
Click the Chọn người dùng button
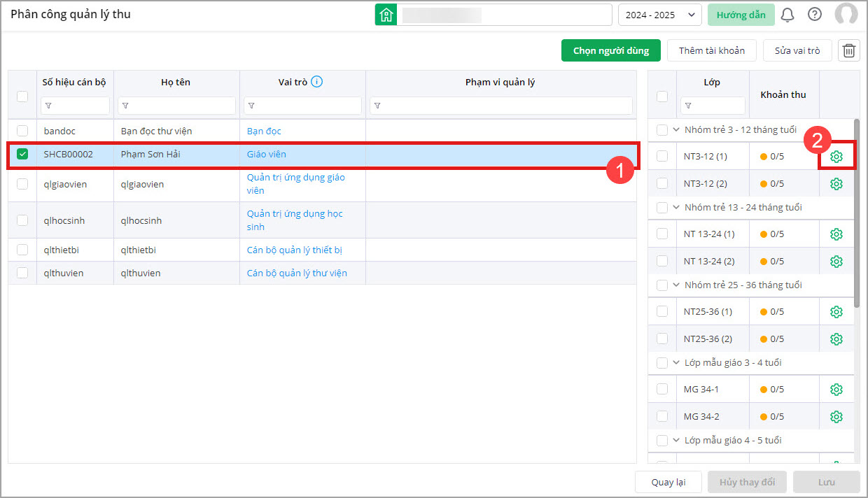tap(610, 50)
